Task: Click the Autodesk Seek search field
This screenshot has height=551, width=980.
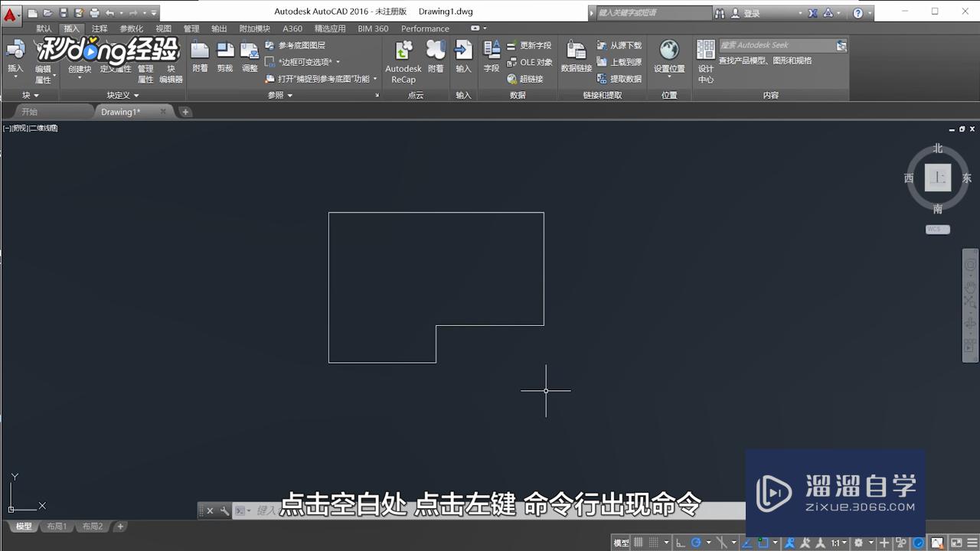Action: click(x=773, y=44)
